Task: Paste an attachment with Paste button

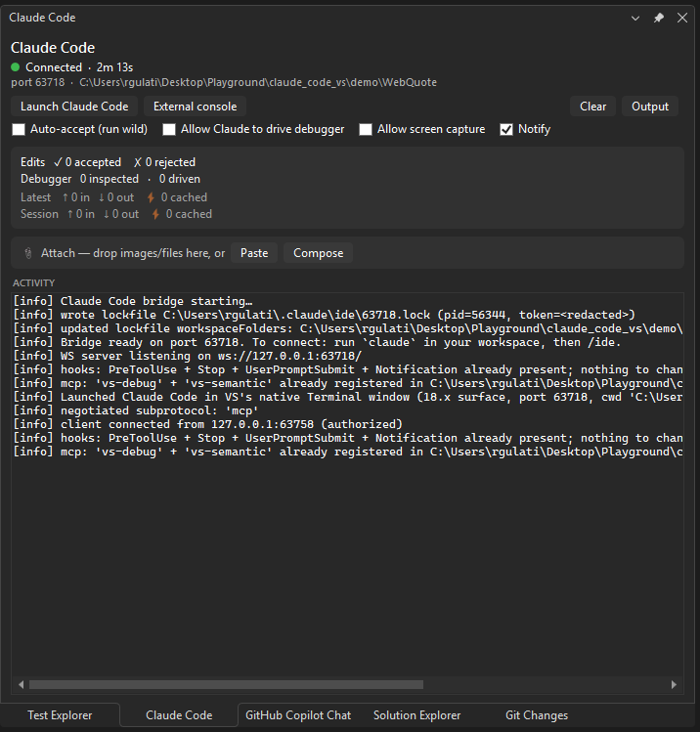Action: pos(254,253)
